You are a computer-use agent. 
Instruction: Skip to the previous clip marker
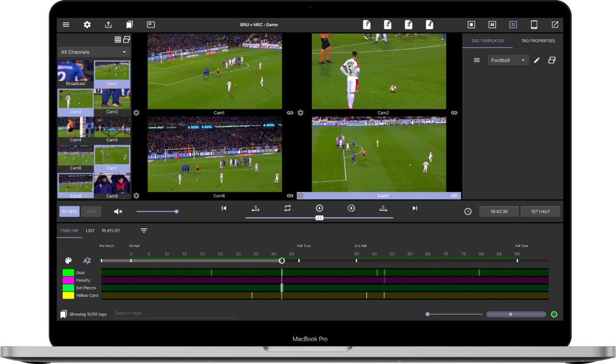point(224,208)
